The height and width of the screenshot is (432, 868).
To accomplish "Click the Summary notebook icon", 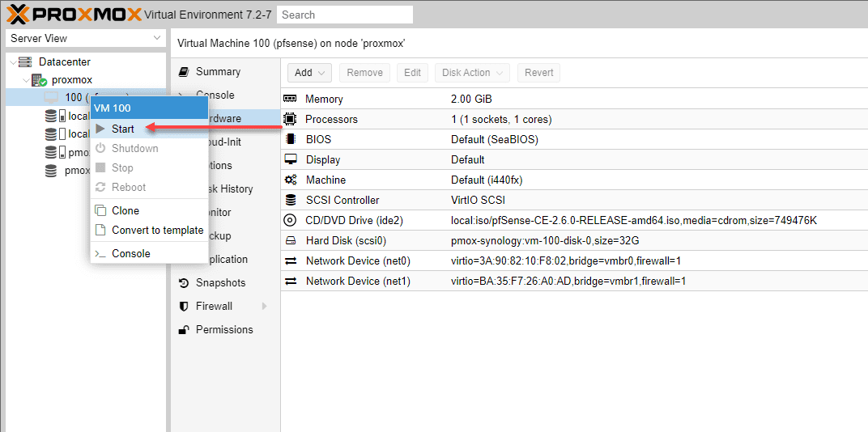I will 184,72.
